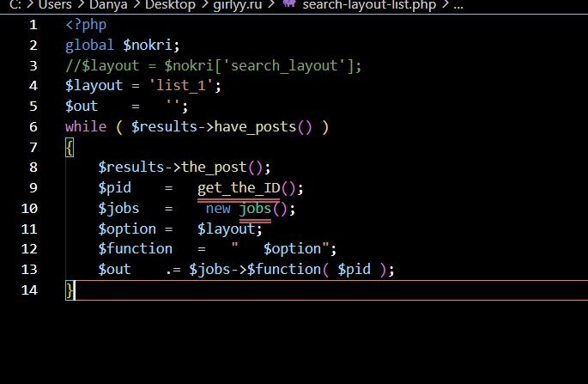Viewport: 588px width, 384px height.
Task: Click the $jobs variable on line 10
Action: point(118,209)
